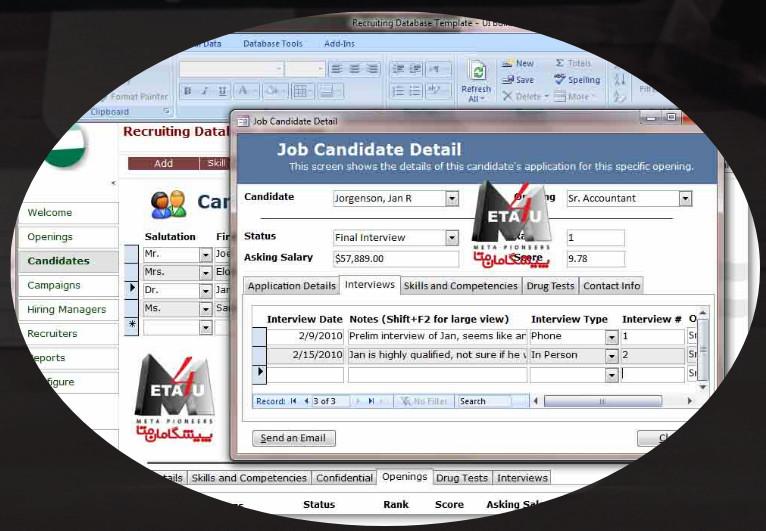This screenshot has height=531, width=766.
Task: Click the No Filter indicator
Action: pyautogui.click(x=424, y=401)
